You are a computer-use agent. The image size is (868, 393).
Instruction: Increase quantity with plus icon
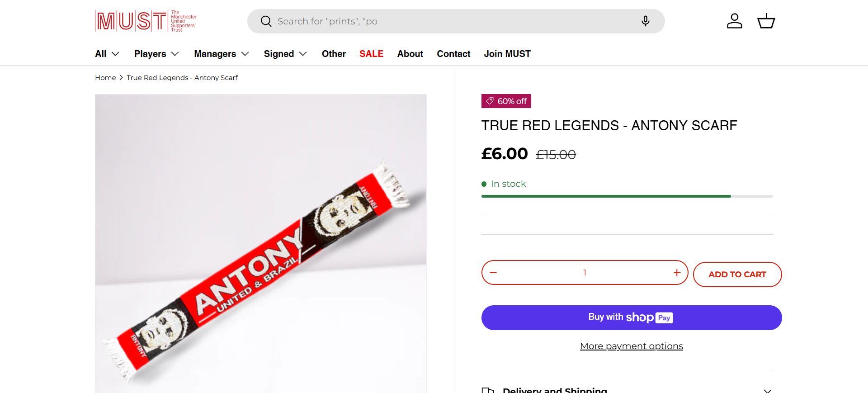(677, 273)
